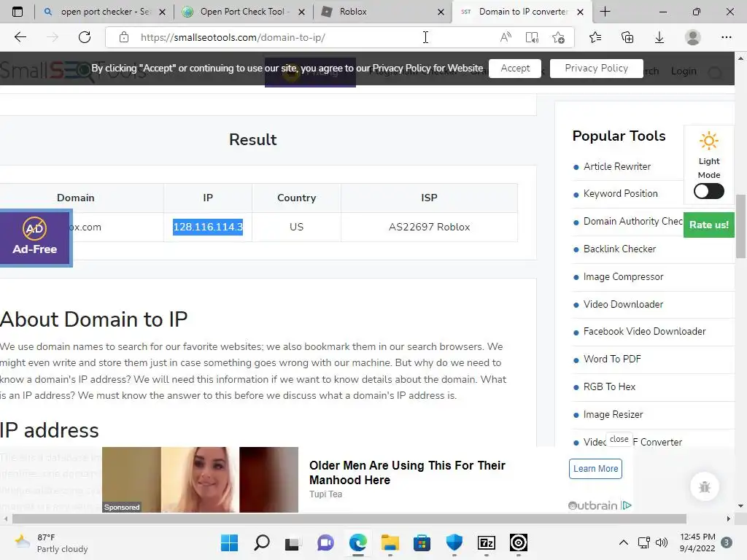Viewport: 747px width, 560px height.
Task: Open the Outbrain ad choices icon
Action: pos(627,505)
